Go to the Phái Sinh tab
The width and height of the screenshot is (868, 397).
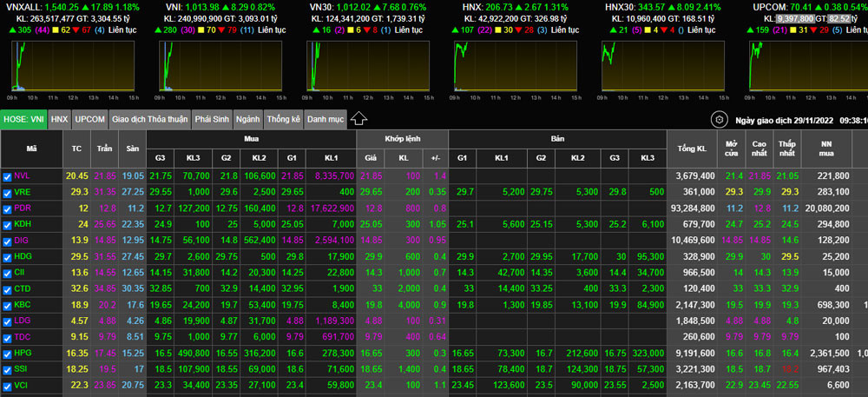[x=212, y=119]
